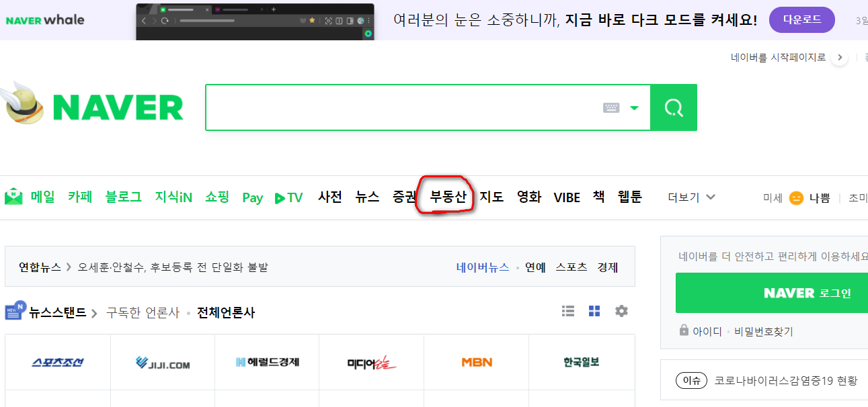
Task: Click the 네이버뉴스 link
Action: point(483,267)
